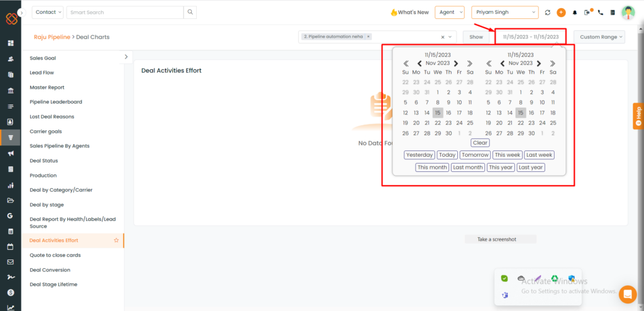Remove the Pipeline automation neha tag
The image size is (644, 311).
pyautogui.click(x=369, y=37)
